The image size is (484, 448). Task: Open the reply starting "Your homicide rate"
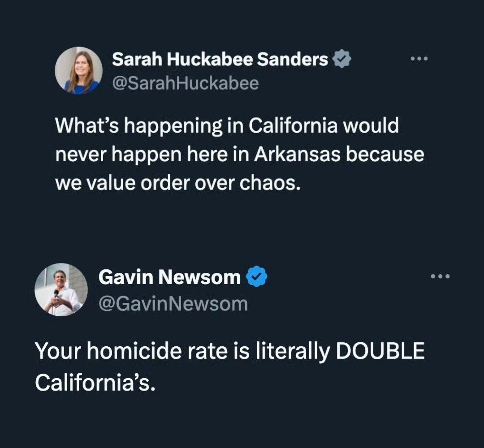coord(230,367)
